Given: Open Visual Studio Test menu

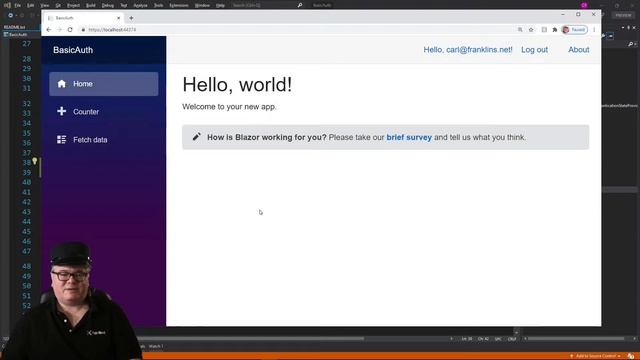Looking at the screenshot, I should (x=124, y=5).
